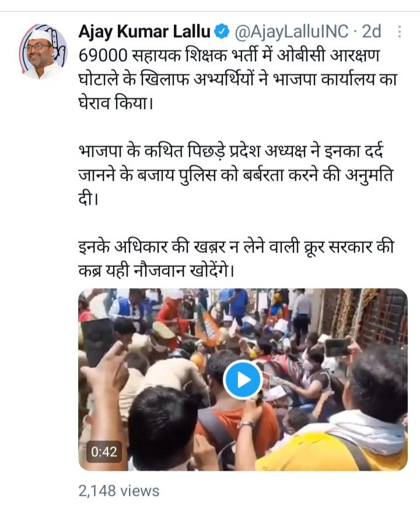The width and height of the screenshot is (420, 508).
Task: Click tweet line beginning with जानने के बजाय
Action: tap(236, 176)
